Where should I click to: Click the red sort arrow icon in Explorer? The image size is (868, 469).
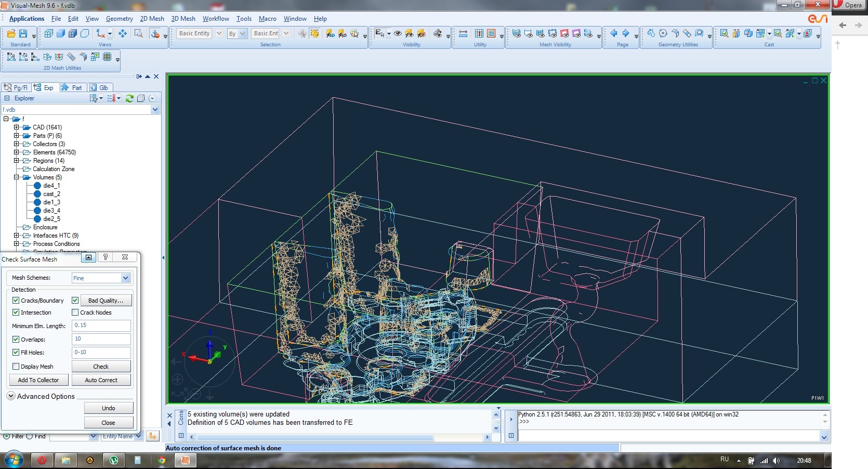coord(111,98)
